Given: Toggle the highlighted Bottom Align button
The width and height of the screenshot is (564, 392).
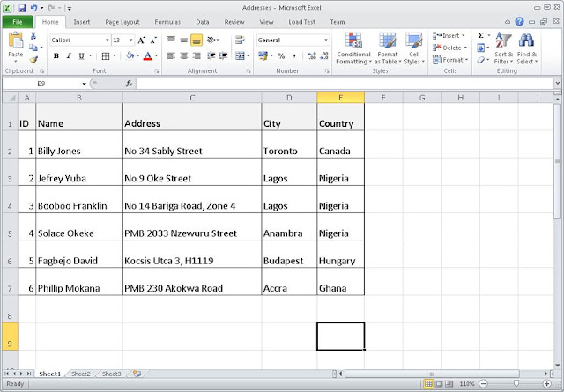Looking at the screenshot, I should pyautogui.click(x=197, y=40).
